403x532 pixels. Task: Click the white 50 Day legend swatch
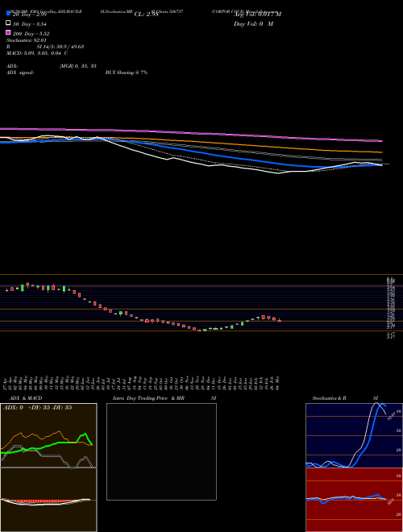pyautogui.click(x=8, y=23)
